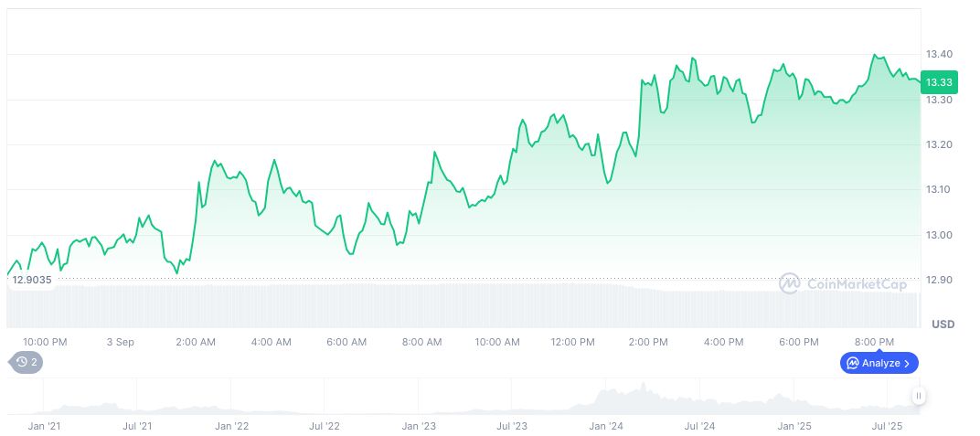Click the 12.9035 opening price label
This screenshot has width=980, height=436.
click(31, 281)
